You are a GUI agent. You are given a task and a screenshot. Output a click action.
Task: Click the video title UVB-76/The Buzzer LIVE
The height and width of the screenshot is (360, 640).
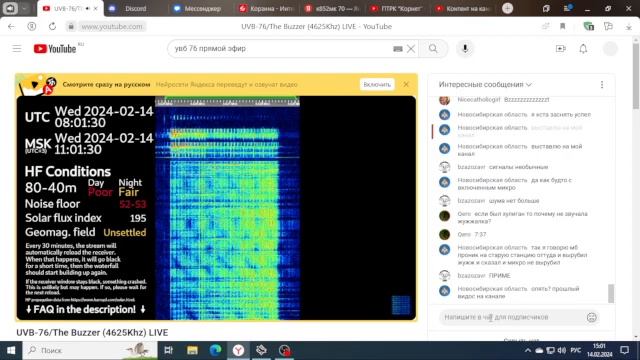(92, 333)
